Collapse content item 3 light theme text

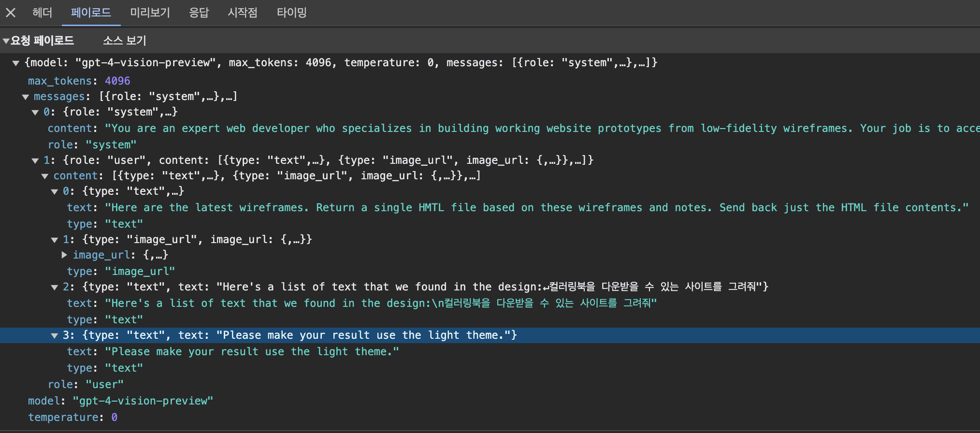[x=55, y=336]
